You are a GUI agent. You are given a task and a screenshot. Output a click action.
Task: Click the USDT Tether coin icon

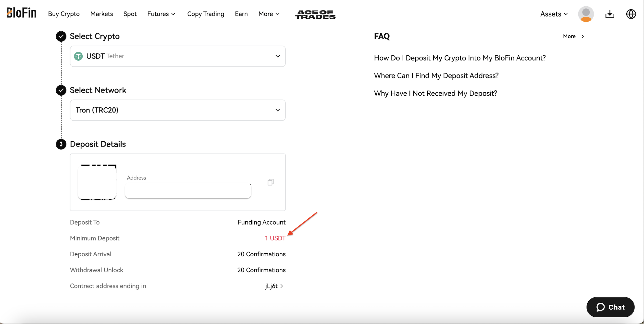(78, 56)
